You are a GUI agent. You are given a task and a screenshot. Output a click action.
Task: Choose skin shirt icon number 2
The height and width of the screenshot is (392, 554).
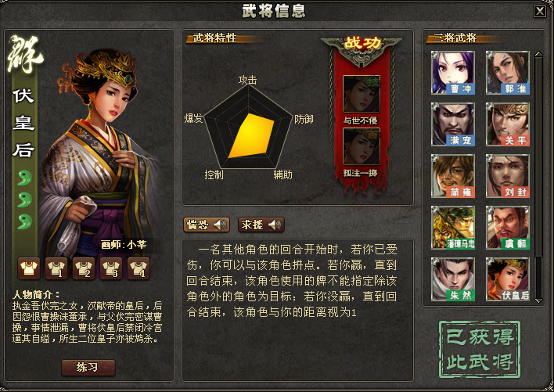point(84,268)
